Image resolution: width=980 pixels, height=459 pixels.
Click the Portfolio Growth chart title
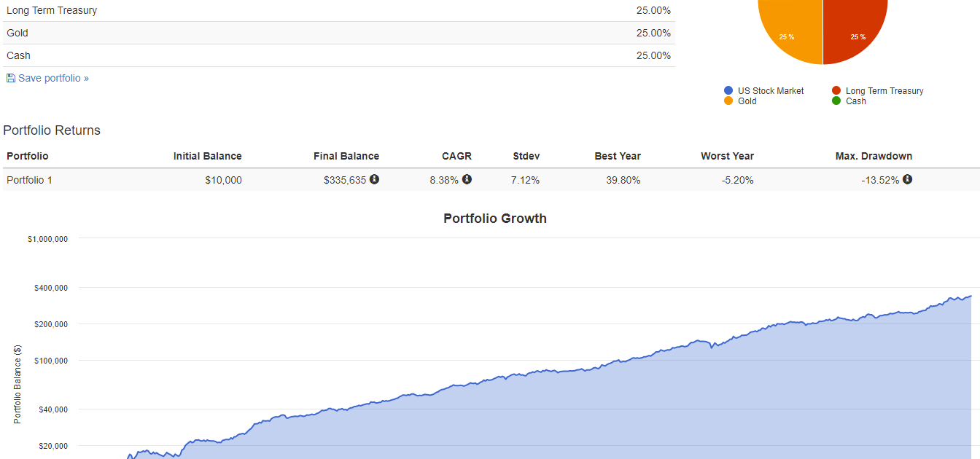point(494,219)
